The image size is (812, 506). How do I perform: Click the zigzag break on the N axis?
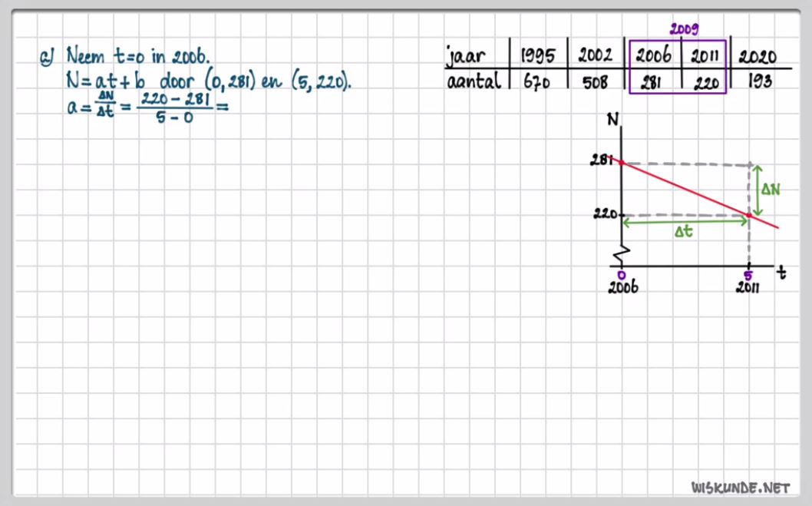[x=622, y=253]
